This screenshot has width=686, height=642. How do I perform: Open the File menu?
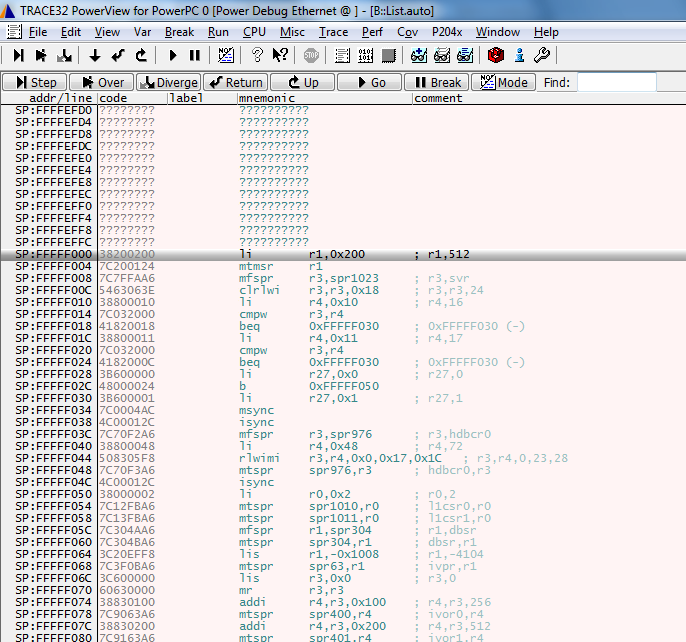pyautogui.click(x=38, y=32)
